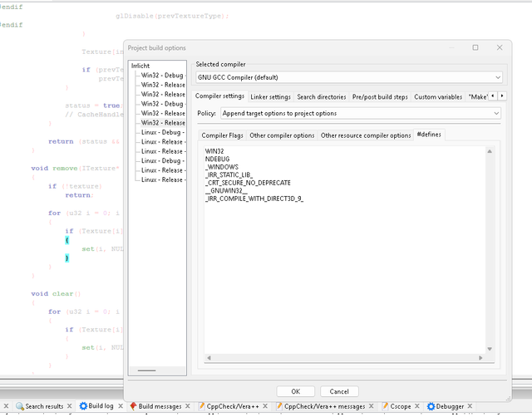Click the Build log gear icon
Image resolution: width=532 pixels, height=417 pixels.
tap(83, 406)
